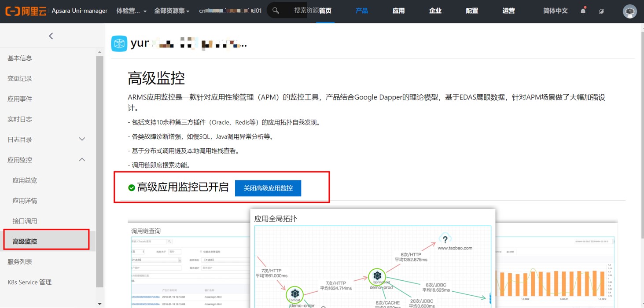Open the 简体中文 language selector
644x308 pixels.
[x=555, y=11]
